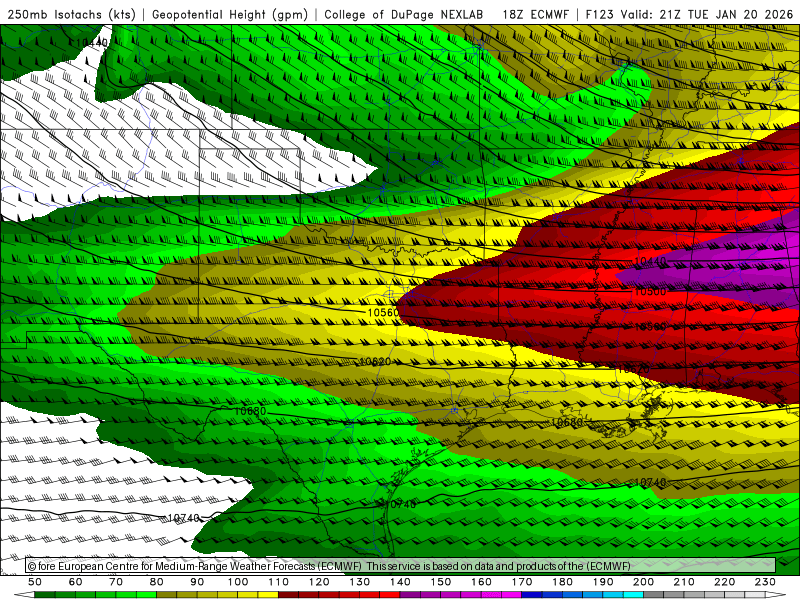Screen dimensions: 800x600
Task: Click the 80 label on the color scale
Action: [x=157, y=582]
